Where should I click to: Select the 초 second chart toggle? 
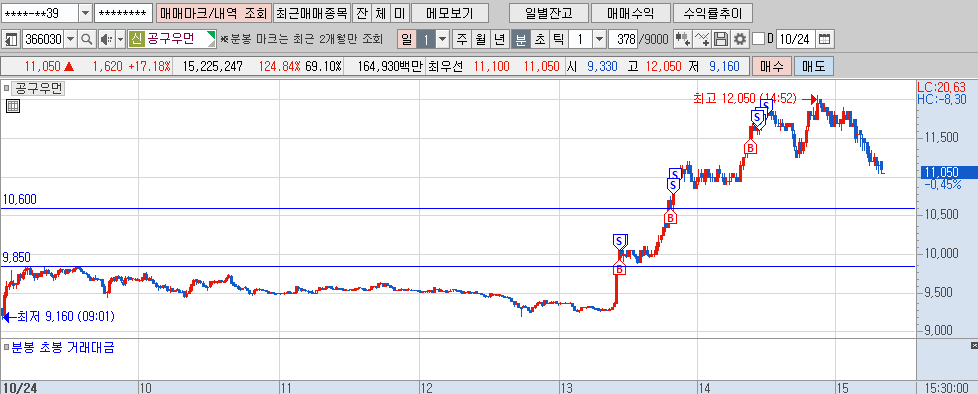(x=539, y=39)
